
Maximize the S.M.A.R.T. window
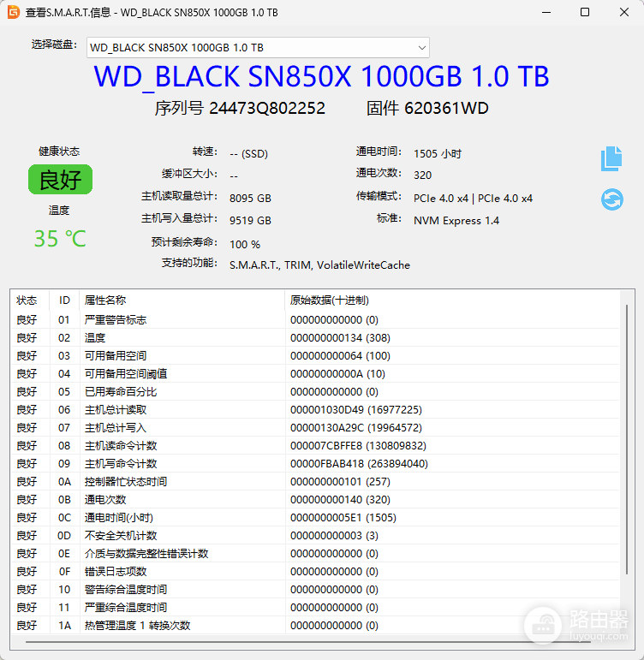tap(585, 12)
